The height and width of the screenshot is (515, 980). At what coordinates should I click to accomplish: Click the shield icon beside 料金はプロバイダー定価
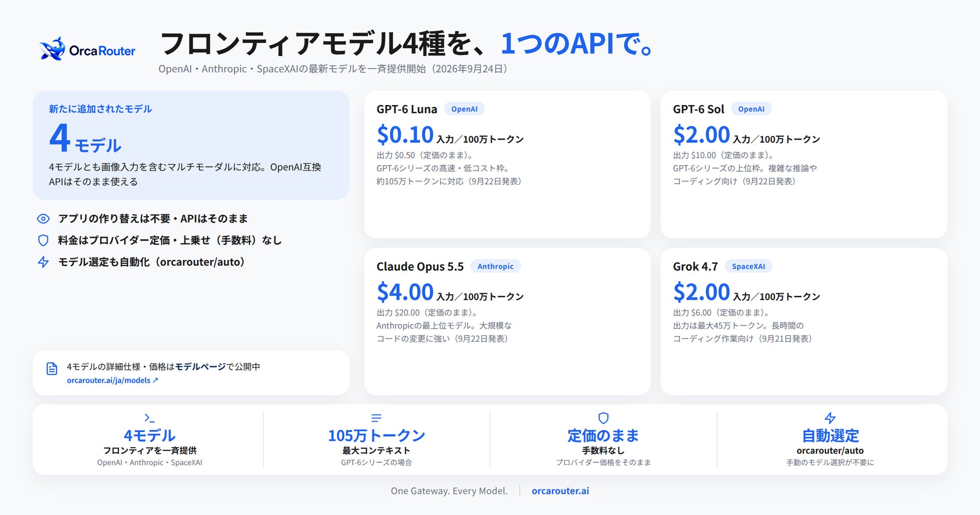point(43,240)
